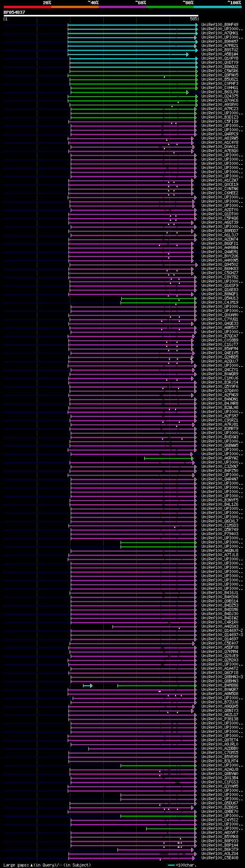Click hit label UniRef100_A7MC23

[220, 109]
